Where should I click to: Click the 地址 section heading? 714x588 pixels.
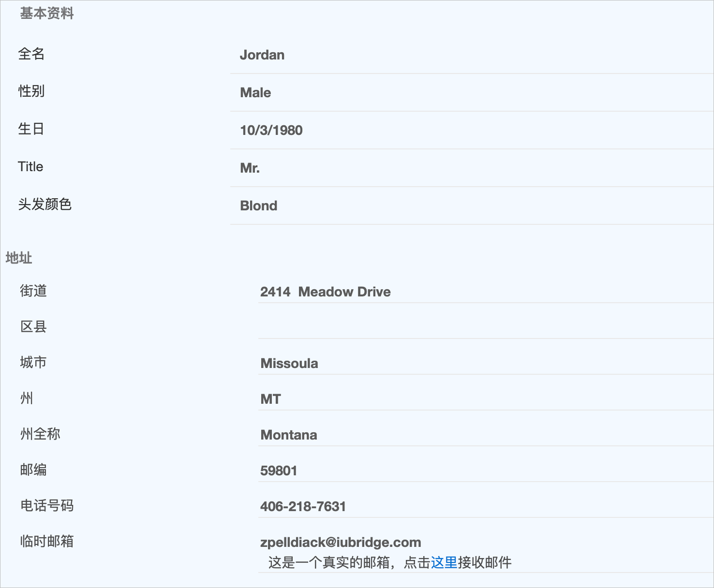[19, 258]
